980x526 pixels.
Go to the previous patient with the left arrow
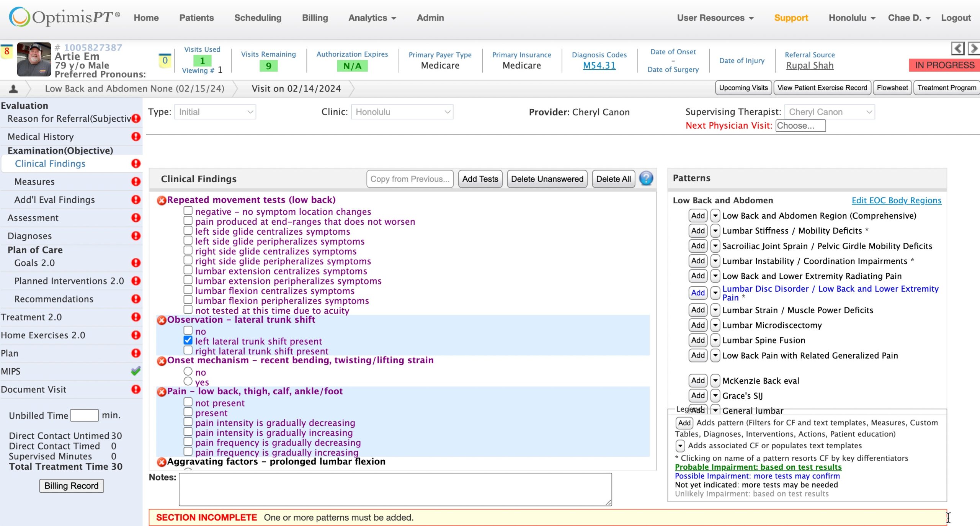[957, 49]
